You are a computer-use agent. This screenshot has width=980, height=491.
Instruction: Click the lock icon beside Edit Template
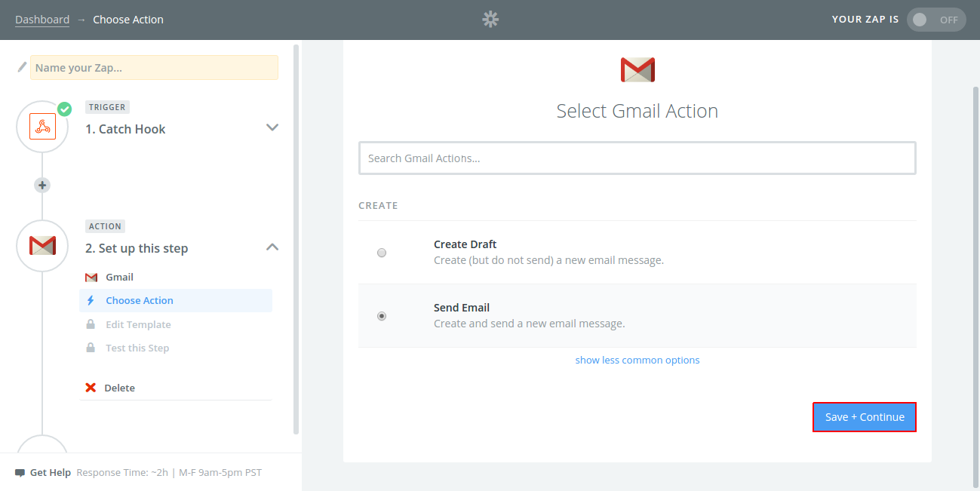coord(91,324)
